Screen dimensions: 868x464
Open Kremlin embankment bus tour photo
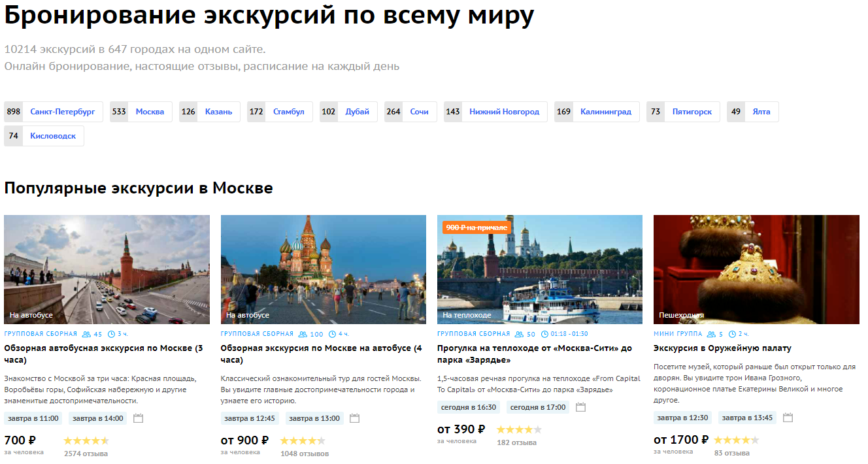coord(107,269)
